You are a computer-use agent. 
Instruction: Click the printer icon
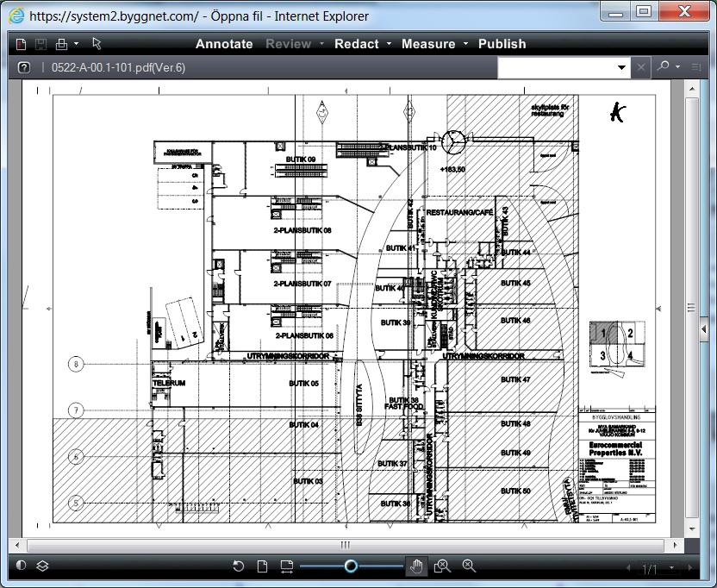click(x=61, y=44)
